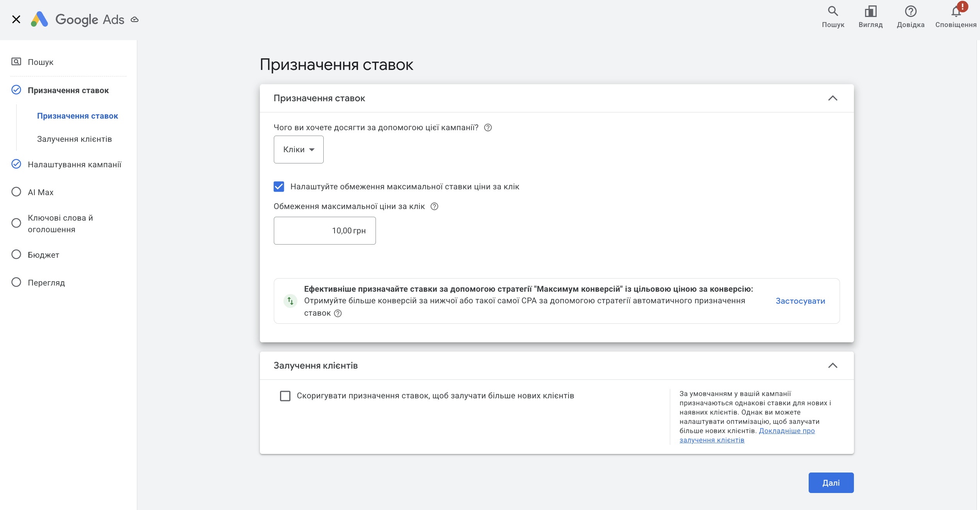Go to the Бюджет step in the sidebar
Viewport: 980px width, 510px height.
[x=43, y=255]
